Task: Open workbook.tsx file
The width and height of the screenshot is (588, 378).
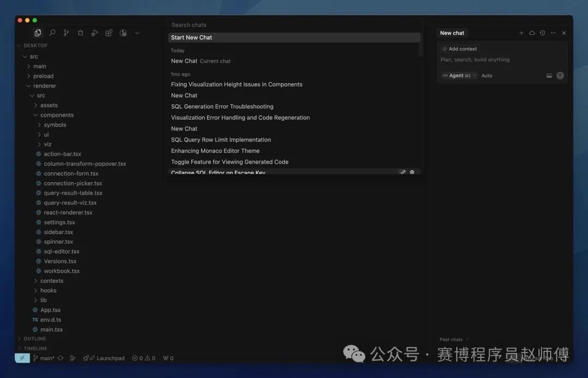Action: click(62, 271)
